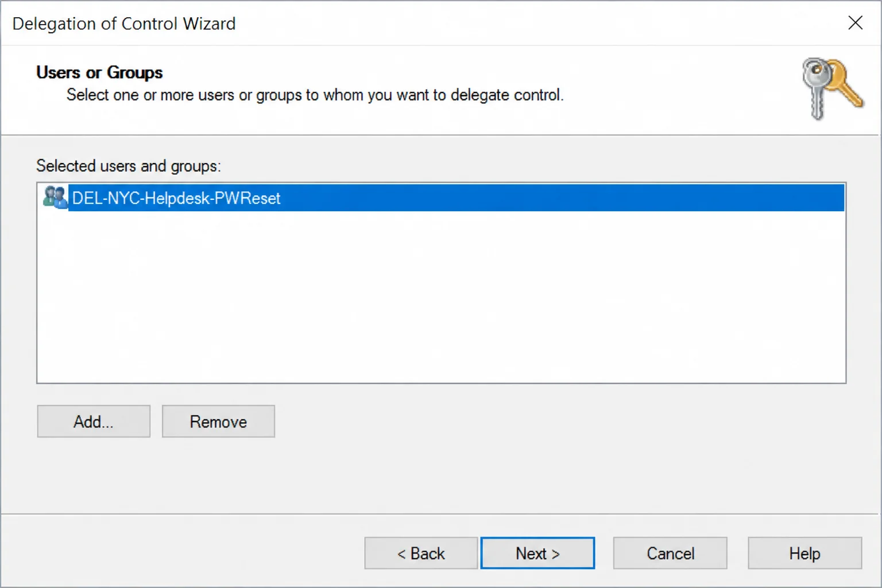This screenshot has height=588, width=882.
Task: Go to the previous step with Back
Action: pyautogui.click(x=421, y=554)
